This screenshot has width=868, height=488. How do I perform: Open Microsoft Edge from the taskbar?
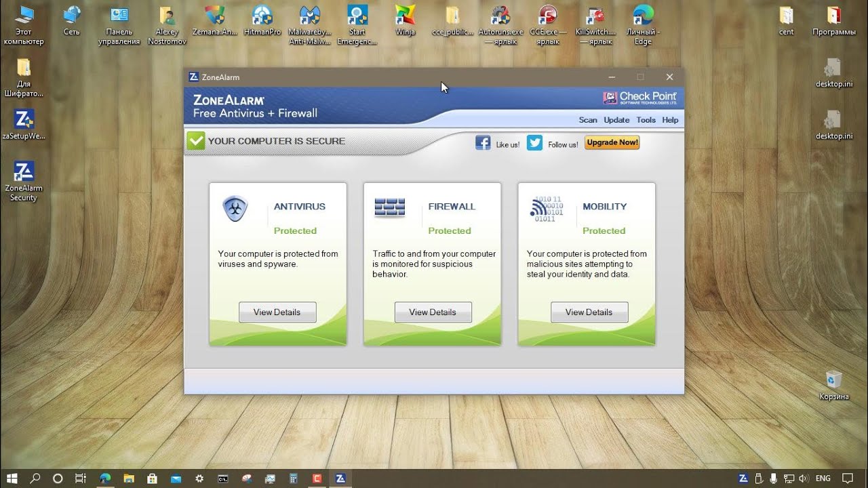pyautogui.click(x=104, y=479)
